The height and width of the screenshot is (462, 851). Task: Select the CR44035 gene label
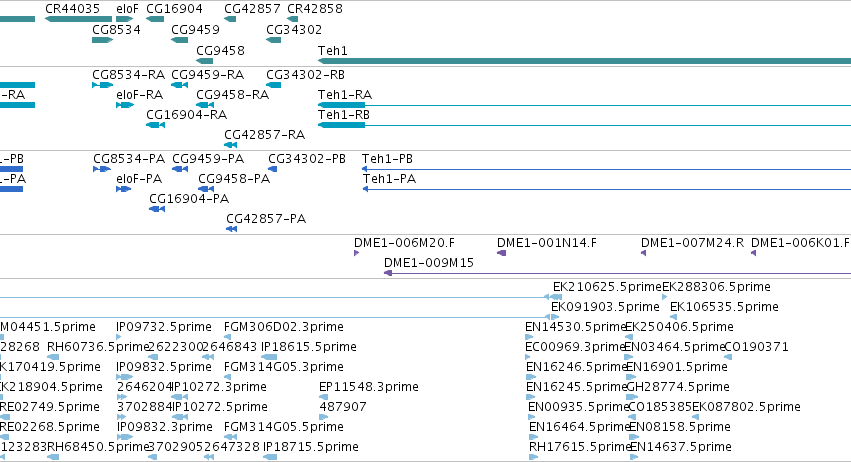(72, 9)
